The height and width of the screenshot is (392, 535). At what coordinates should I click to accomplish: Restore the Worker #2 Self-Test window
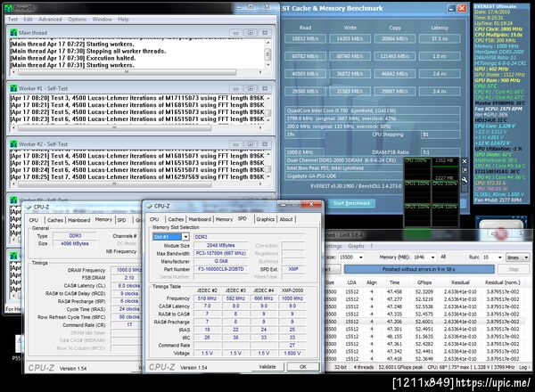coord(250,143)
